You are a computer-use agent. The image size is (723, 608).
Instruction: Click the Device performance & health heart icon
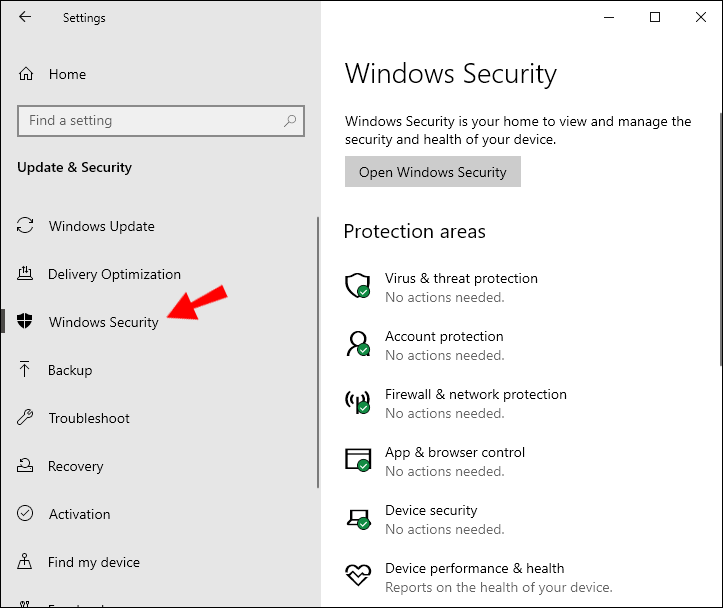[x=358, y=576]
